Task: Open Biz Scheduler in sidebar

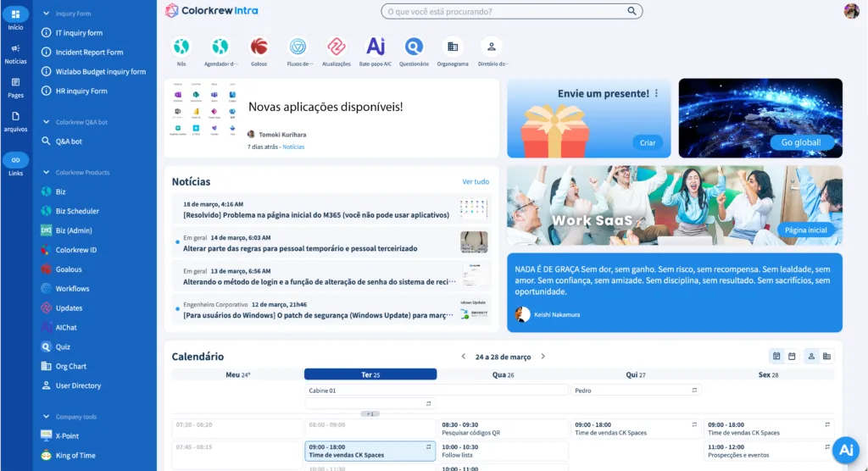Action: (77, 211)
